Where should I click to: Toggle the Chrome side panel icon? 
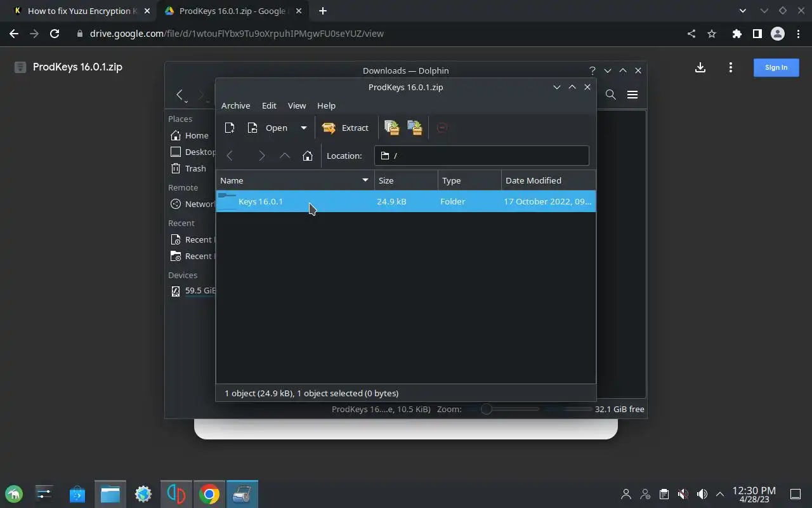tap(757, 34)
